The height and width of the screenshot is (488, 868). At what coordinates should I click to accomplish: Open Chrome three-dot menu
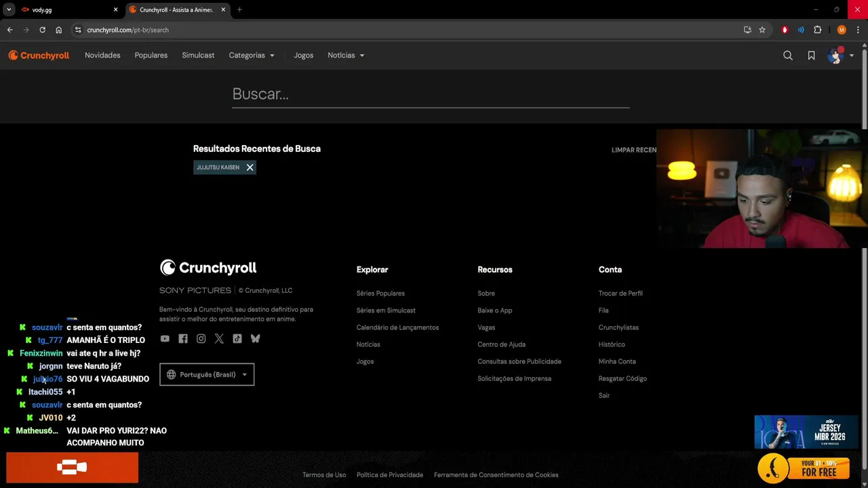(859, 30)
